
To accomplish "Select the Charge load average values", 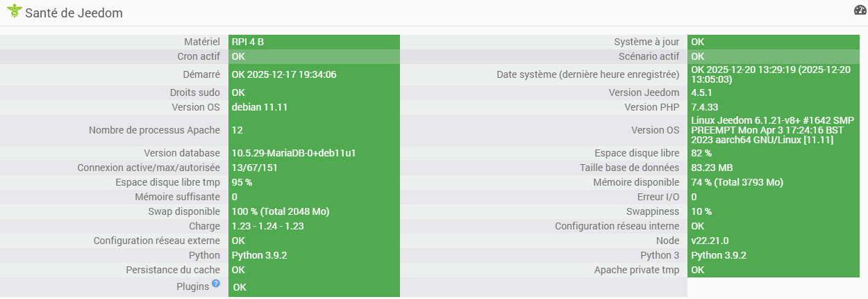I will pyautogui.click(x=268, y=226).
